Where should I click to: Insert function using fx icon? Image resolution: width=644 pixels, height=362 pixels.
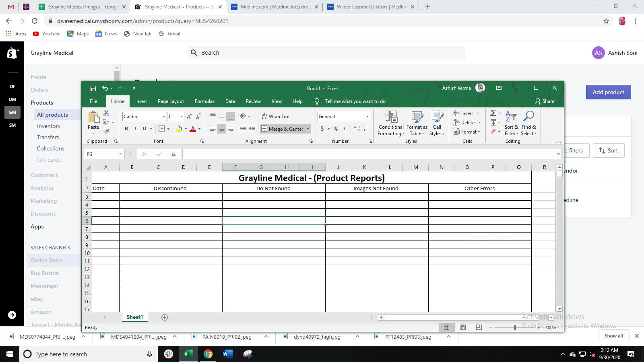point(173,154)
